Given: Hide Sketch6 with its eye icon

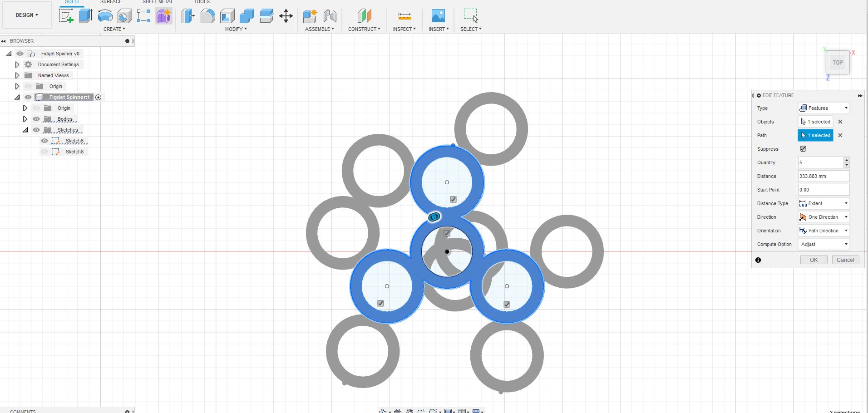Looking at the screenshot, I should (x=44, y=141).
